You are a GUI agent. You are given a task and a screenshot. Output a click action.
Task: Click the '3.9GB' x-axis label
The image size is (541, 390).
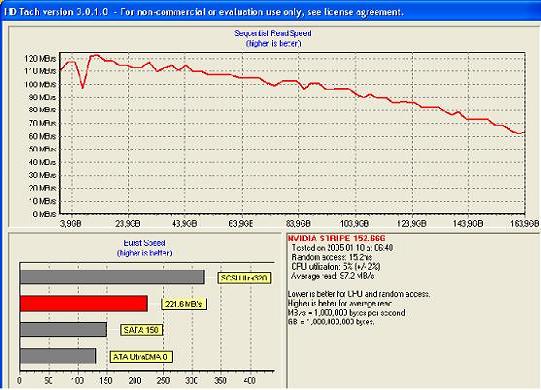(71, 224)
